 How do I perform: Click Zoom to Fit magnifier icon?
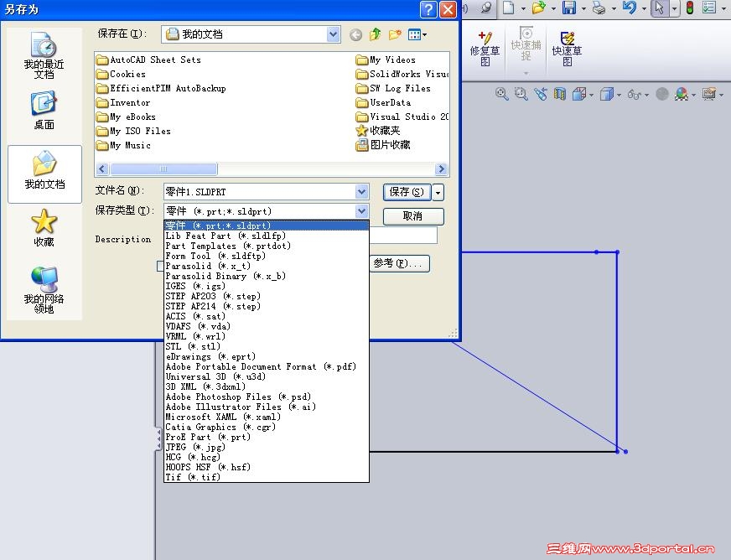point(501,94)
